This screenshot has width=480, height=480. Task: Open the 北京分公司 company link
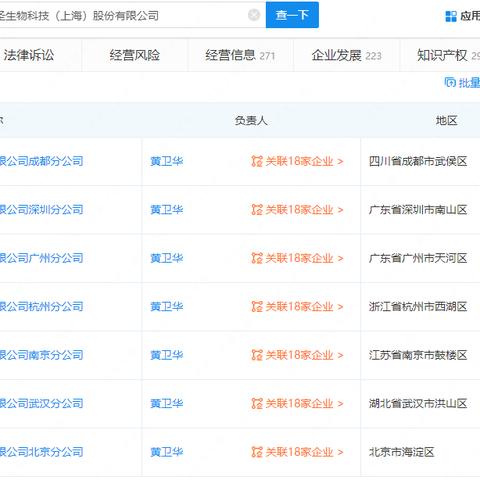(41, 452)
